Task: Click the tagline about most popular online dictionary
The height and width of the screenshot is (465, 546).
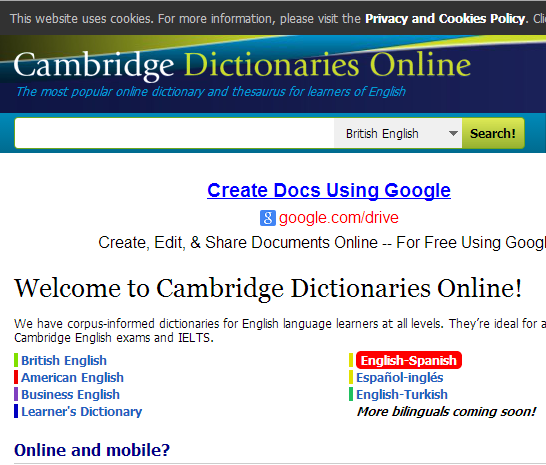Action: [211, 92]
